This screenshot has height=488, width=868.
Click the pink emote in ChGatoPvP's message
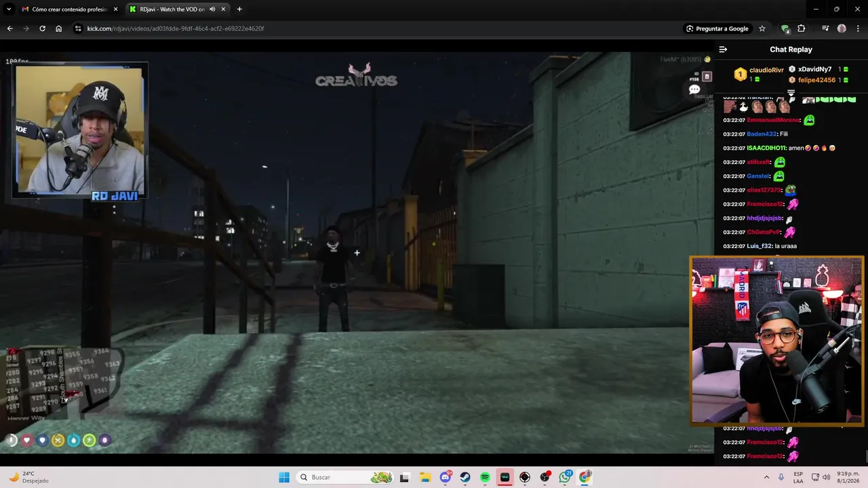pos(790,232)
